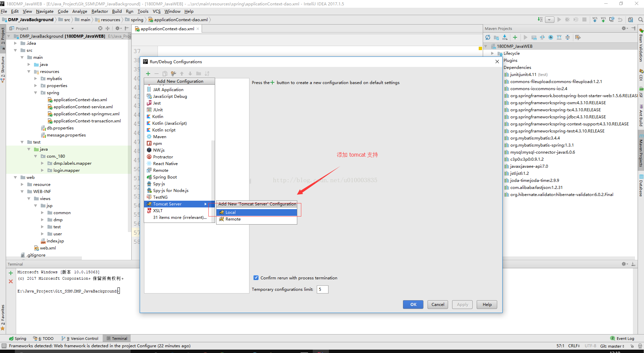Click the VCS Update Project icon
644x353 pixels.
[595, 19]
